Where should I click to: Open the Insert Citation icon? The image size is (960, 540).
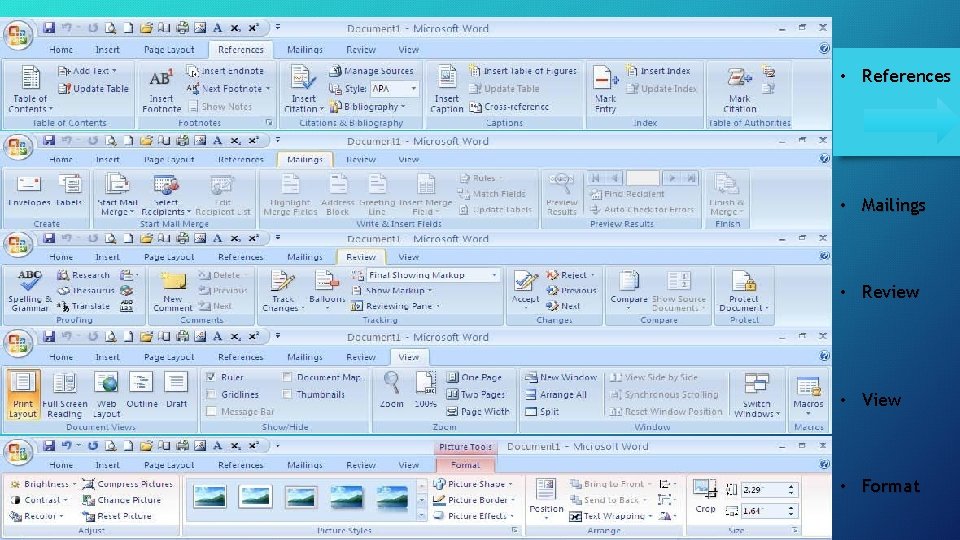click(302, 78)
